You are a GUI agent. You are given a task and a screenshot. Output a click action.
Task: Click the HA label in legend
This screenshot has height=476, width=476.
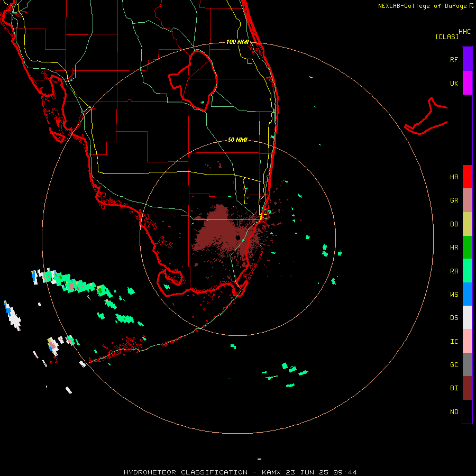(454, 177)
